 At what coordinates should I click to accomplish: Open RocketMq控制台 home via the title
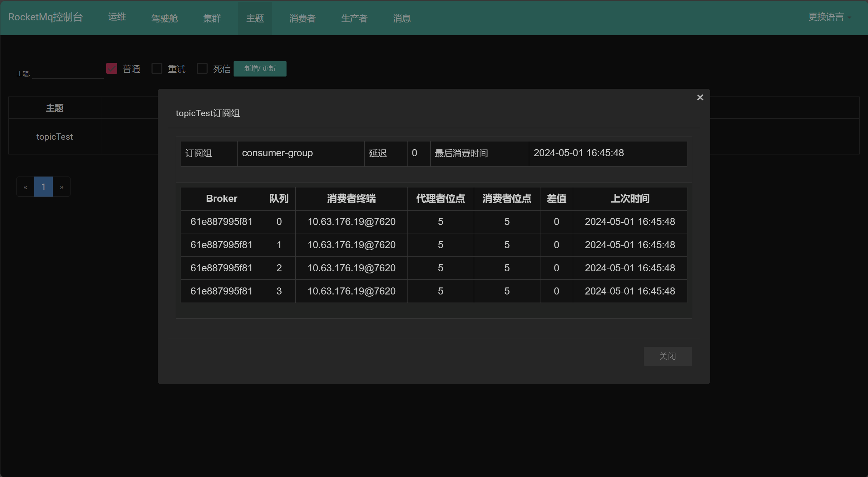[x=45, y=17]
